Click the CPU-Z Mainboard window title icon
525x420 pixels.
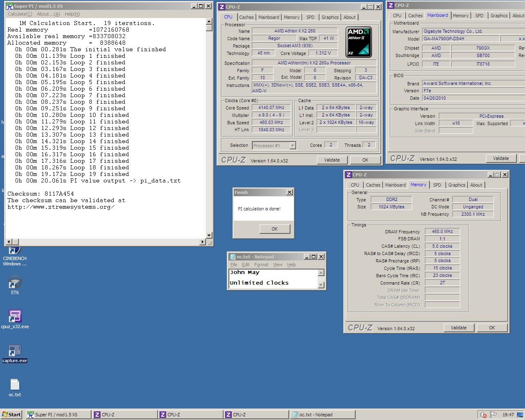[391, 5]
